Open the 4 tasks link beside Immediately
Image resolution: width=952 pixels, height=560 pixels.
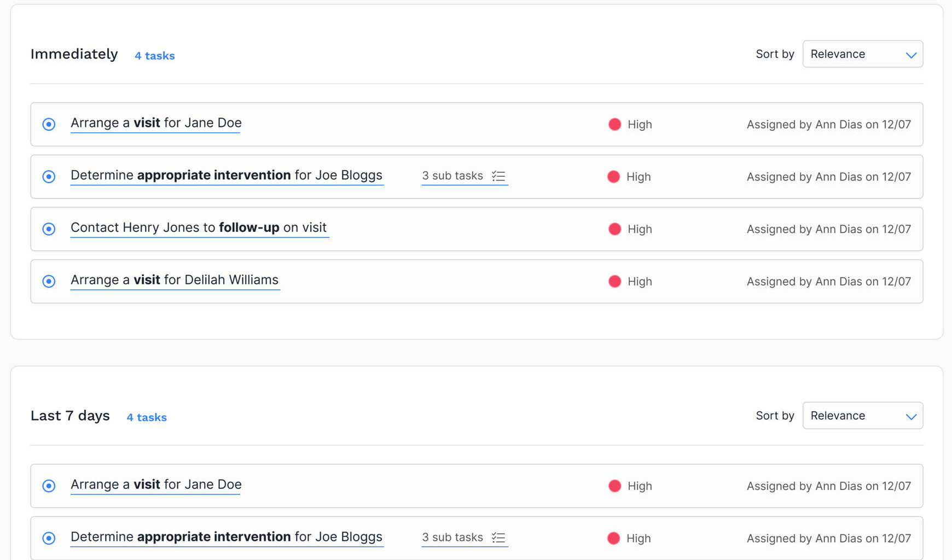point(154,55)
